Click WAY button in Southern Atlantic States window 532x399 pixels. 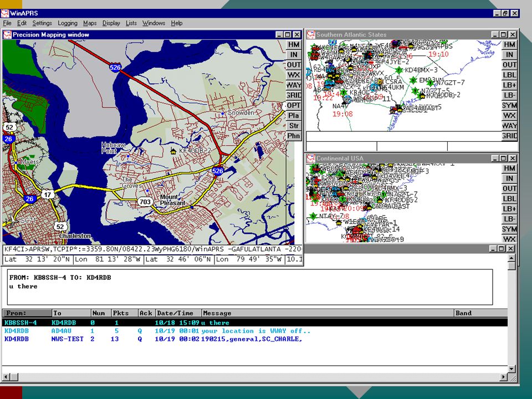pyautogui.click(x=509, y=126)
